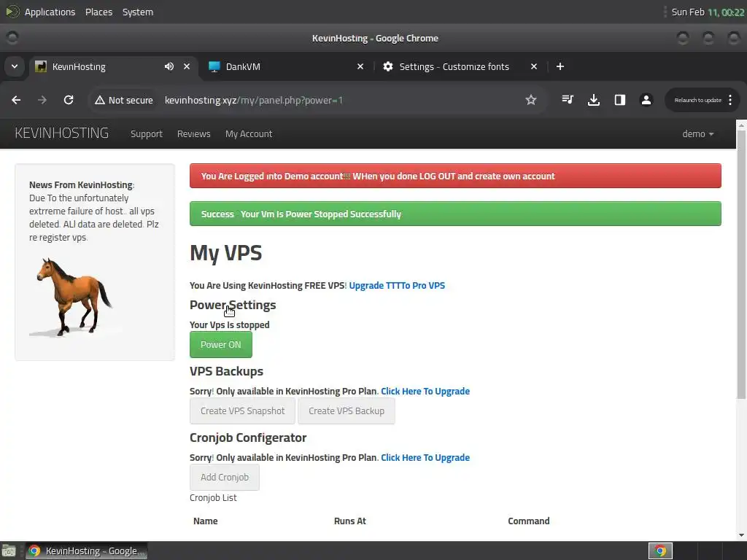Click Create VPS Snapshot button
Viewport: 747px width, 560px height.
pos(242,411)
